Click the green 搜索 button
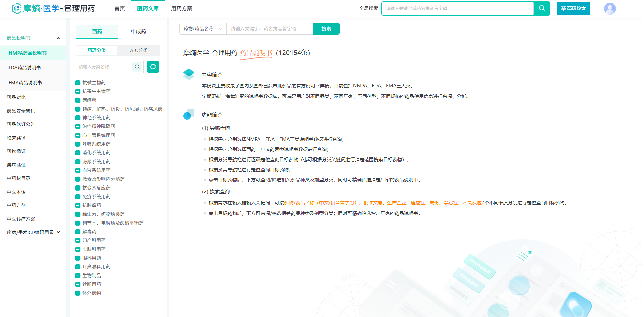Screen dimensions: 644x317 pos(326,29)
